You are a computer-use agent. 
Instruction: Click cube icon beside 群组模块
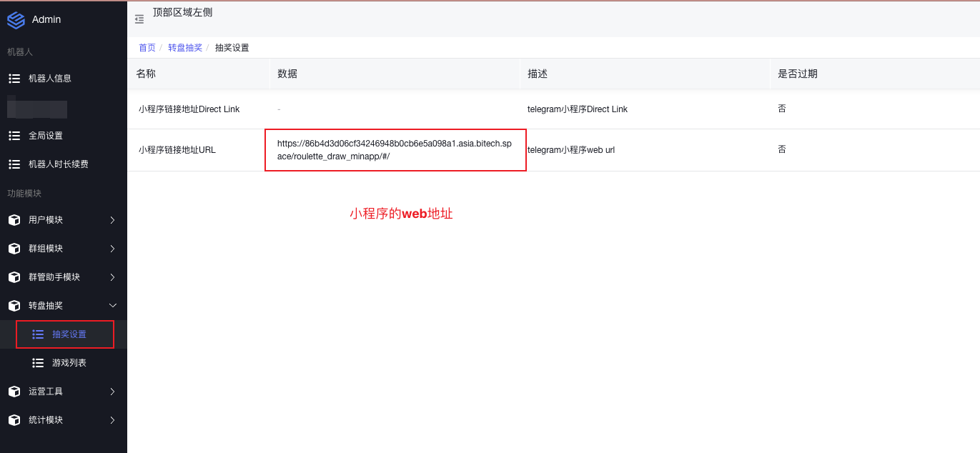(x=14, y=249)
